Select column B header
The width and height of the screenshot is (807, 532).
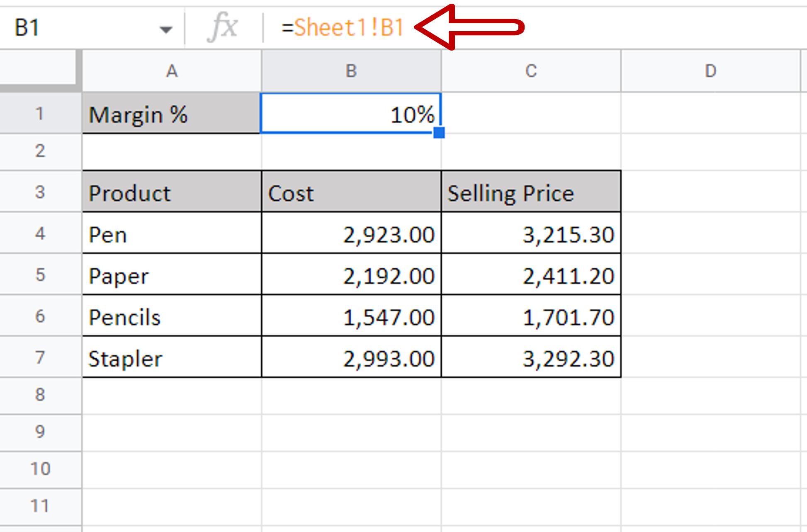pos(351,71)
